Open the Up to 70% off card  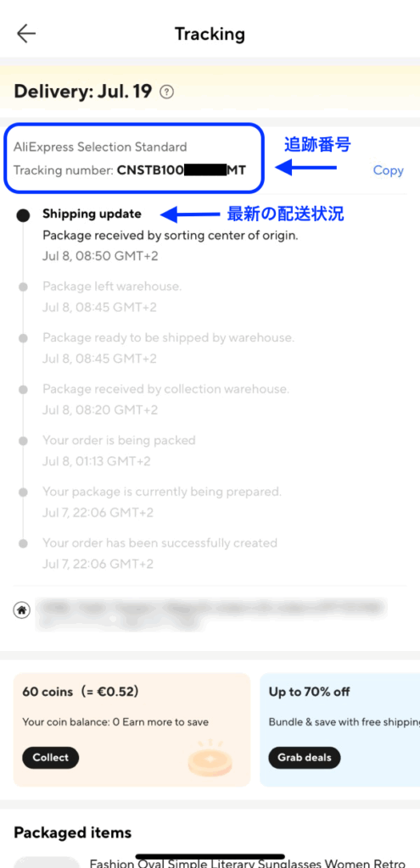pos(339,730)
